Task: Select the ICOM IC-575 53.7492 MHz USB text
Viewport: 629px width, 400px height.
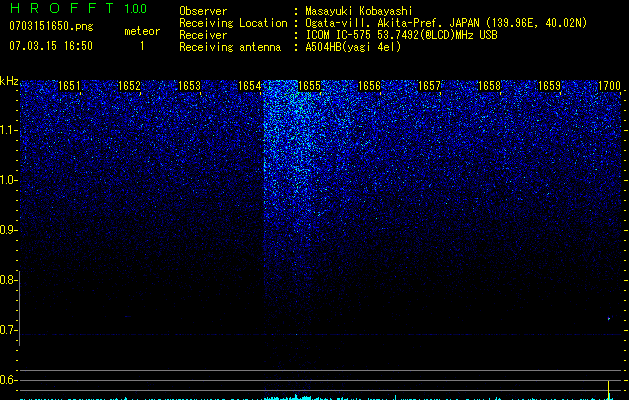Action: pyautogui.click(x=401, y=35)
